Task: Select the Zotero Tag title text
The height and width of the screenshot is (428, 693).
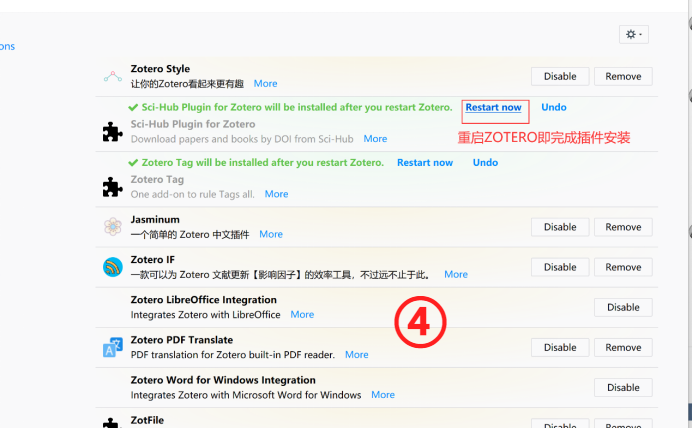Action: 157,180
